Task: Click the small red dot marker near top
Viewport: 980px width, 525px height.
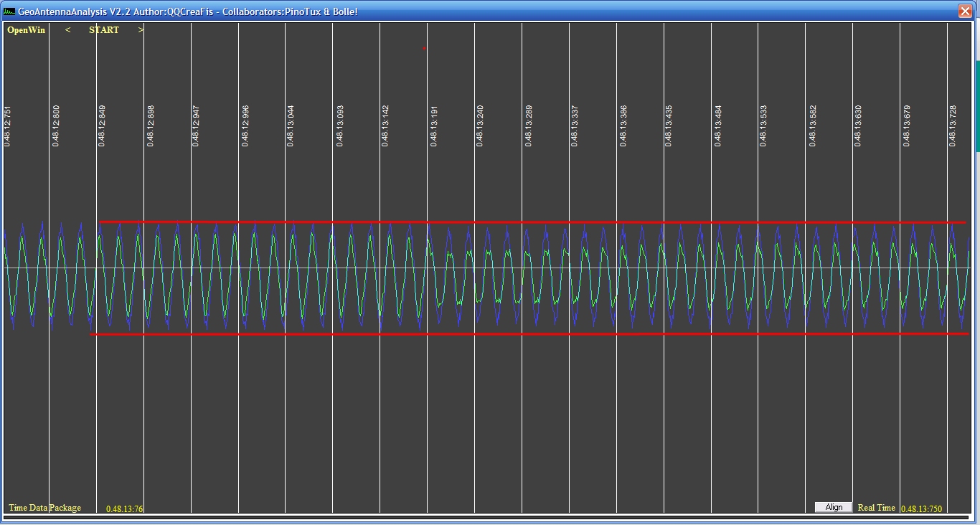Action: click(x=424, y=49)
